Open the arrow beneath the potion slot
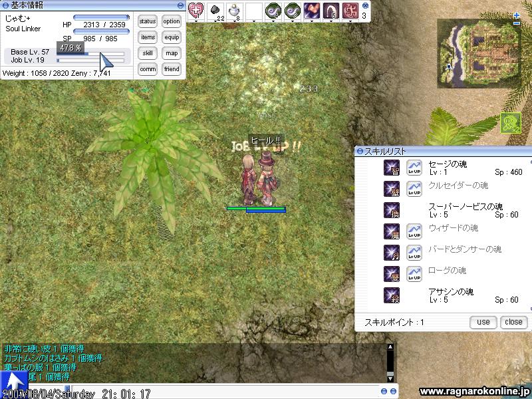532x399 pixels. point(235,21)
